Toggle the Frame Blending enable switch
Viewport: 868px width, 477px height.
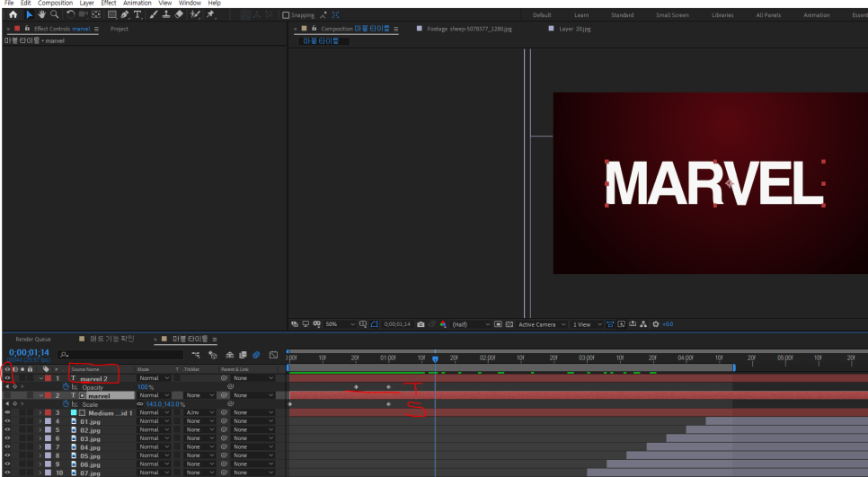click(x=243, y=355)
